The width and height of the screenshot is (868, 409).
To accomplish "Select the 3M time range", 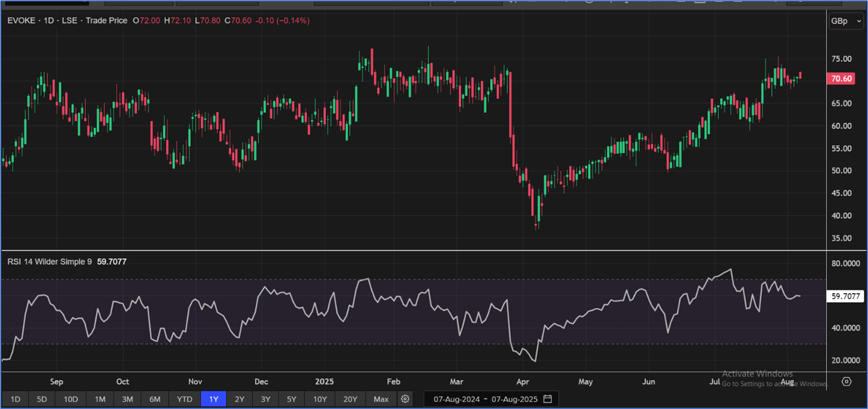I will pos(127,399).
